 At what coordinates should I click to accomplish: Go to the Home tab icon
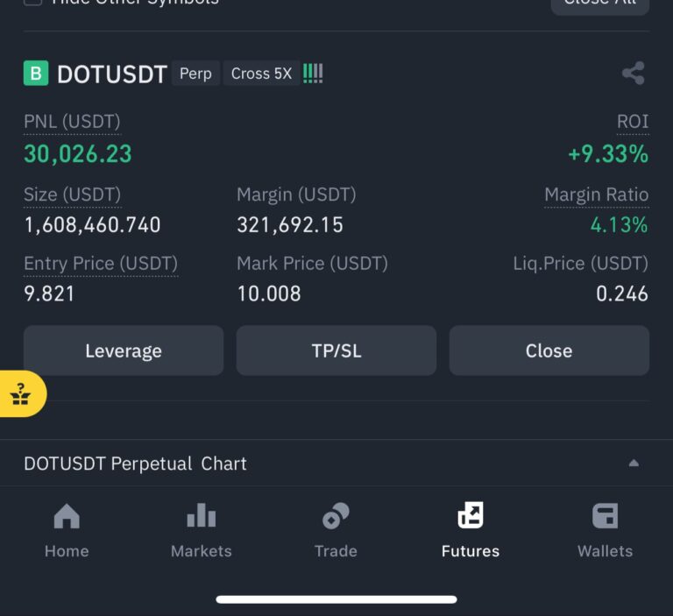point(67,517)
